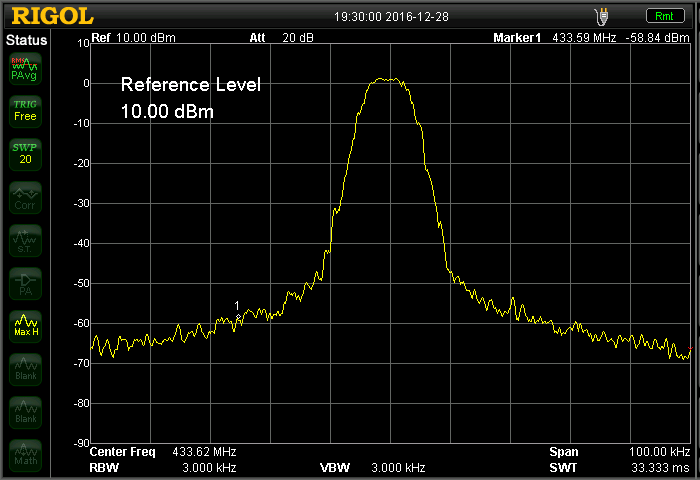Screen dimensions: 700x480
Task: Click the Marker1 readout at top right
Action: point(592,38)
